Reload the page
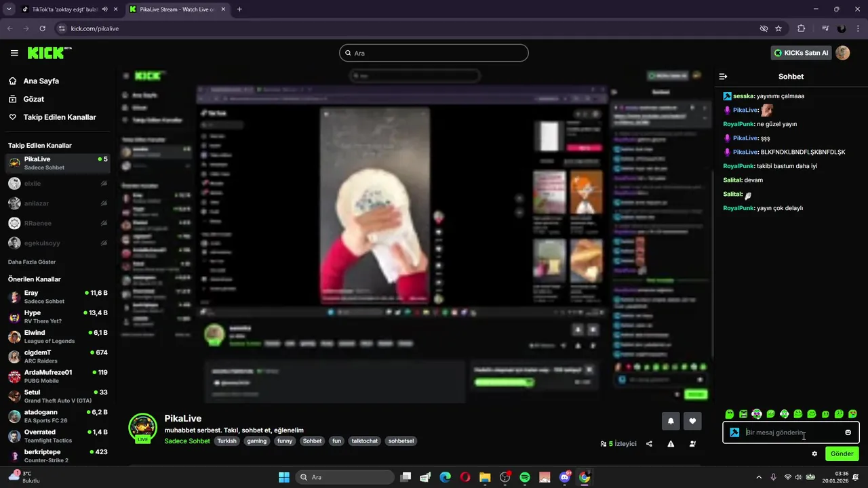 tap(42, 28)
